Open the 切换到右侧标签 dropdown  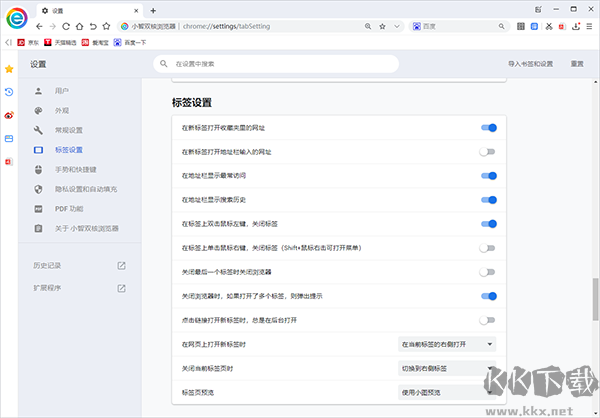pyautogui.click(x=447, y=368)
